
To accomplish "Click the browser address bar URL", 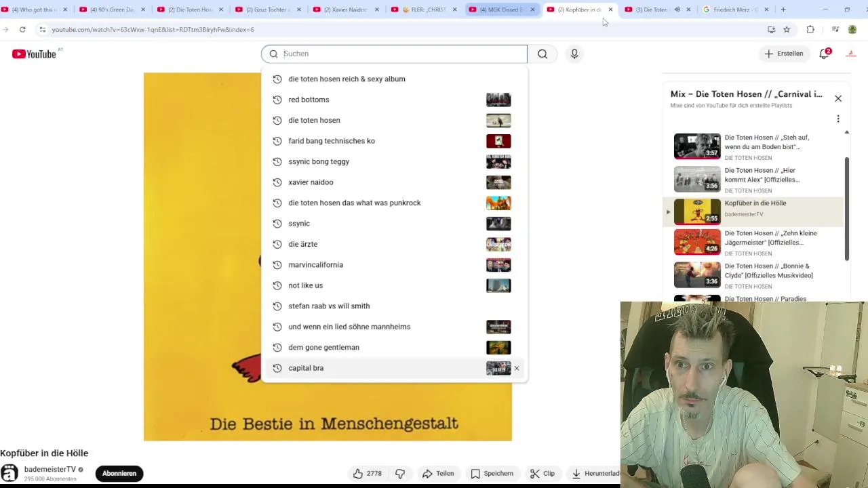I will tap(153, 30).
